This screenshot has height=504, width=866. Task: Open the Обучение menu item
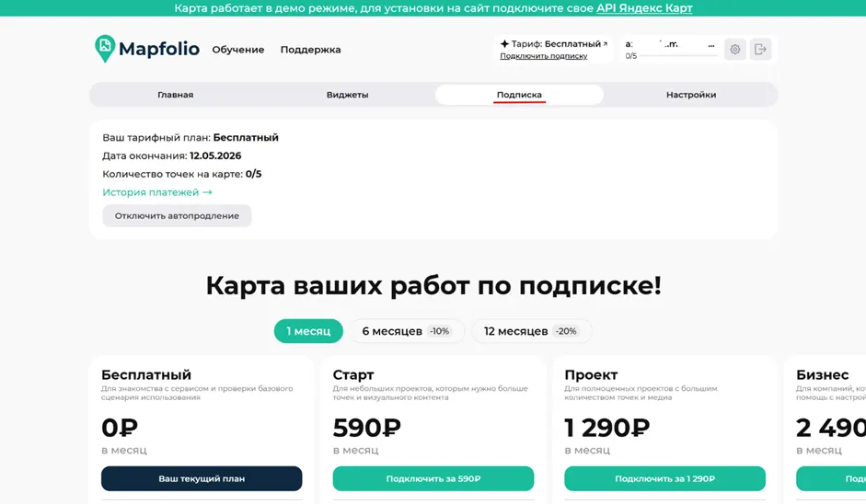(238, 50)
